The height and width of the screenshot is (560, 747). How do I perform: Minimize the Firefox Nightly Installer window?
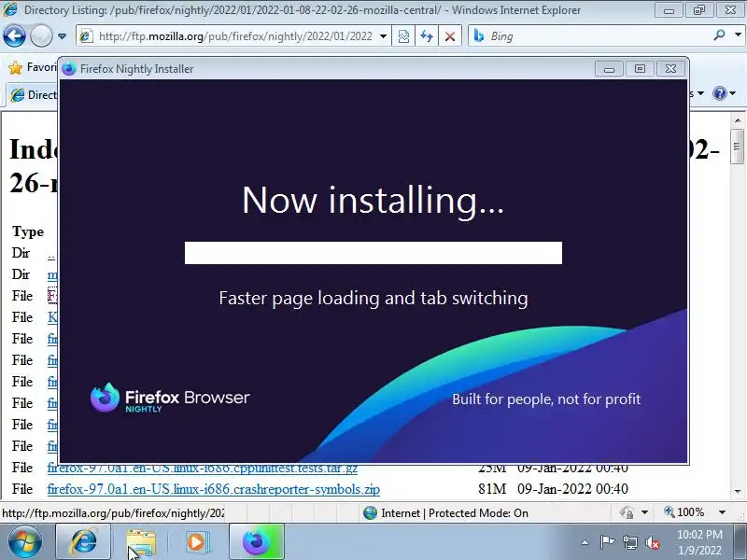[x=609, y=68]
